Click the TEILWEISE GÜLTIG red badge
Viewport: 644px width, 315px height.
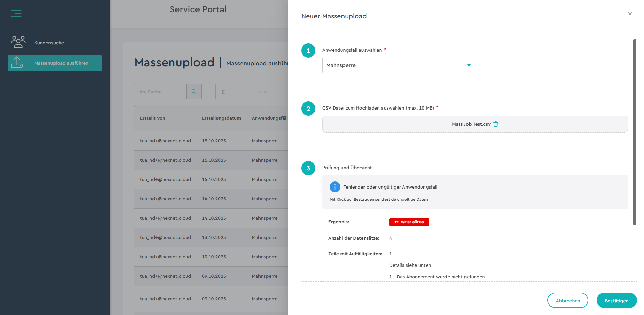409,222
